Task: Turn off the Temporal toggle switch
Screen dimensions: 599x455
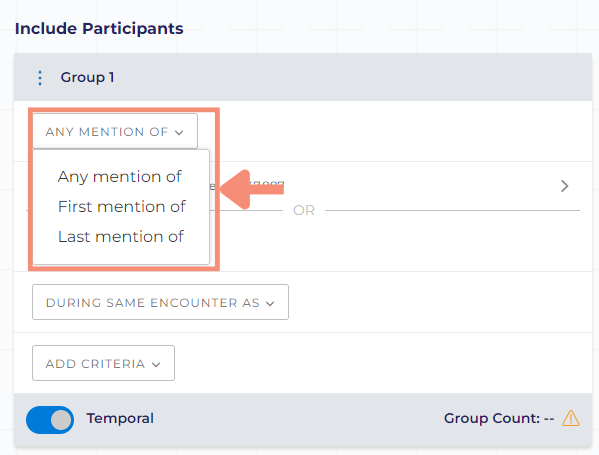Action: pos(50,420)
